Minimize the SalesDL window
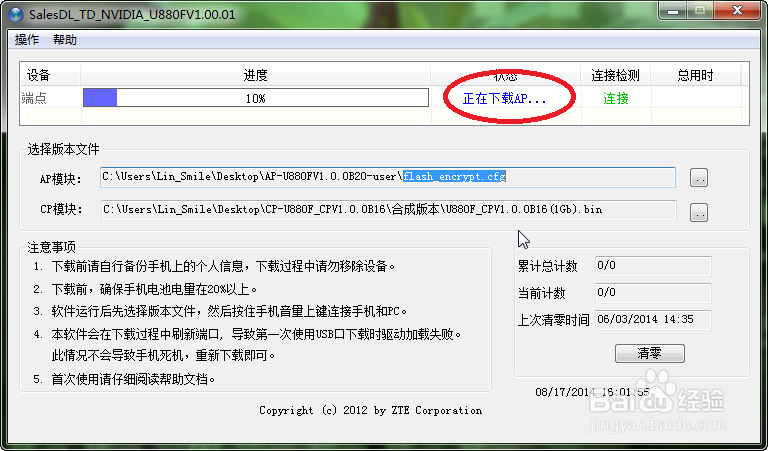768x451 pixels. (672, 10)
